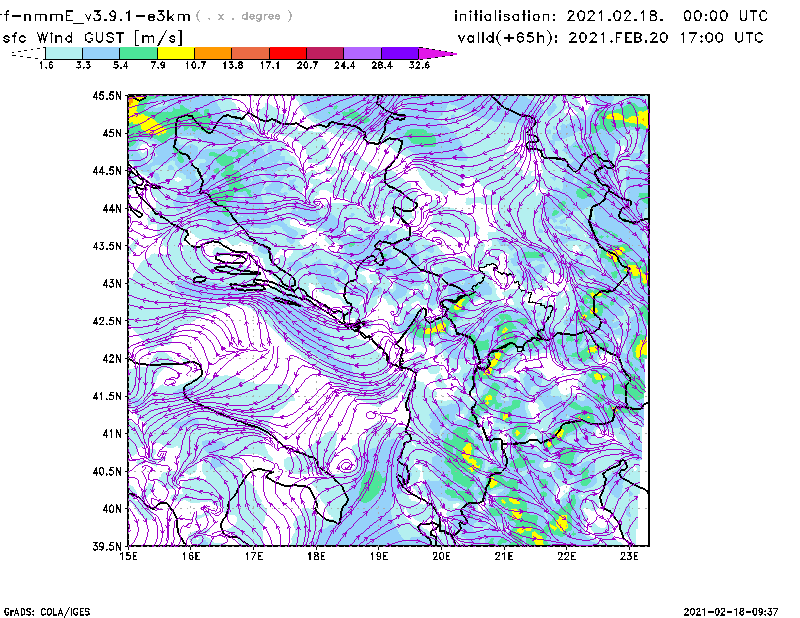Click the 'GrADS: COLA/IGES' credit text

click(x=47, y=612)
